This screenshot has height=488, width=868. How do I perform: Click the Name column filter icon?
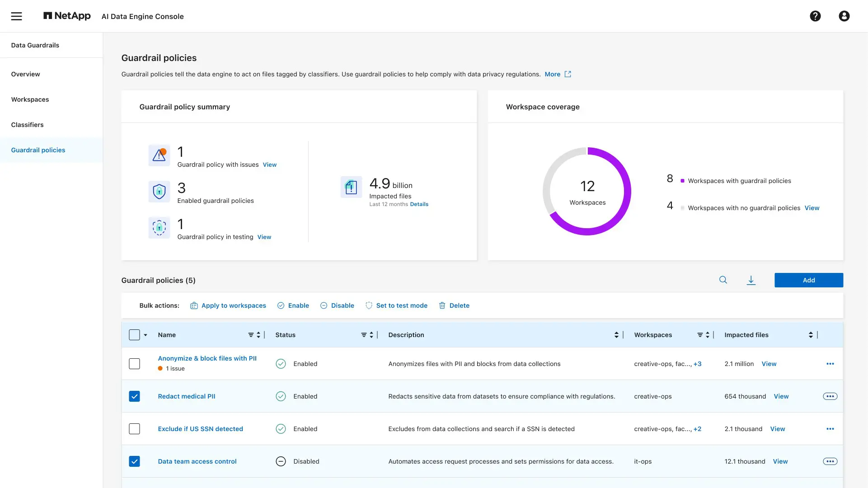coord(251,335)
